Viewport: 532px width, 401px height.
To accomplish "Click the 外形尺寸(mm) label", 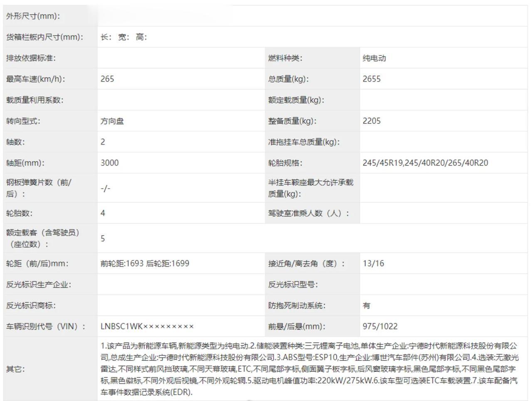I will [x=33, y=16].
